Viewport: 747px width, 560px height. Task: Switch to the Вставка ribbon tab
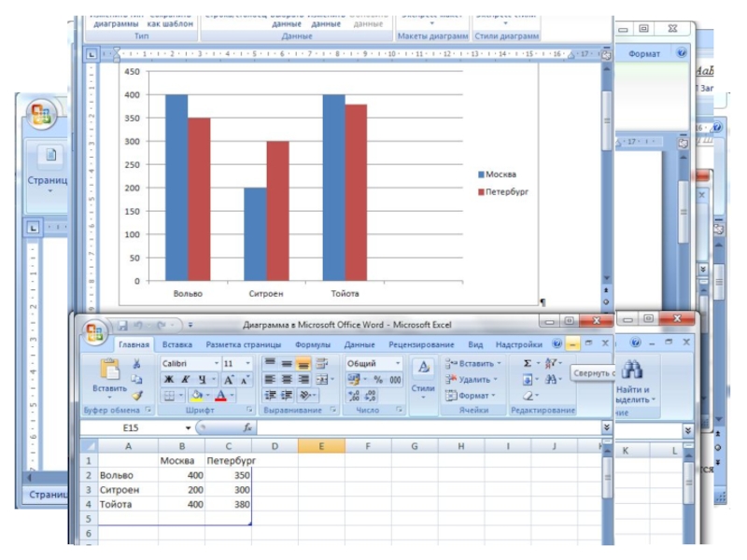(x=176, y=344)
